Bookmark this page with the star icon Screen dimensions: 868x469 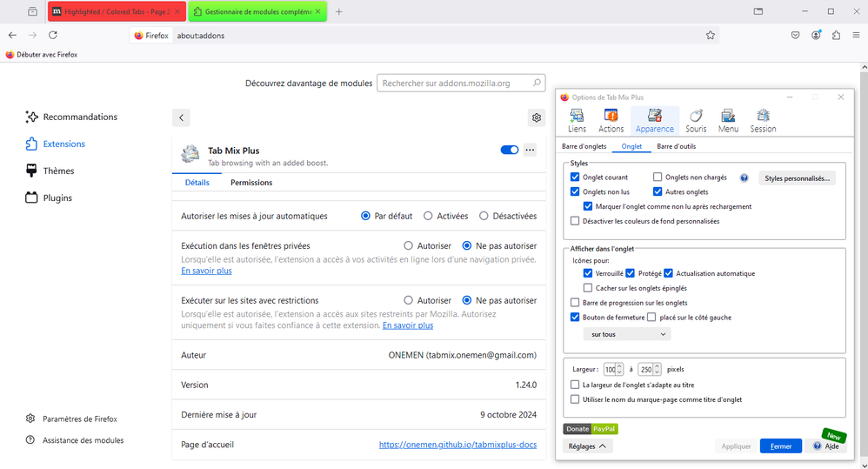pyautogui.click(x=711, y=36)
